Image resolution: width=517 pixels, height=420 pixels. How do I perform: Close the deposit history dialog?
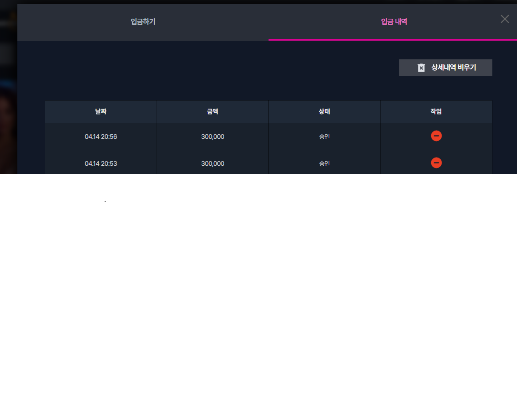[505, 19]
